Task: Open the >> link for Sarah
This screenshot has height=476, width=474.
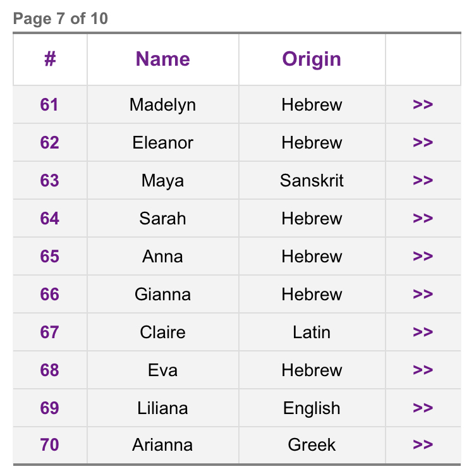Action: click(x=423, y=219)
